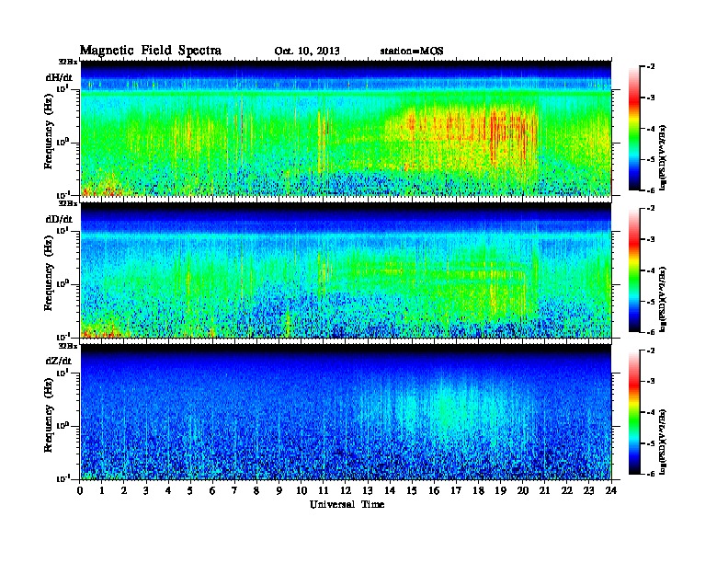
Task: Click the '21' tick label on the time axis
Action: [x=544, y=491]
